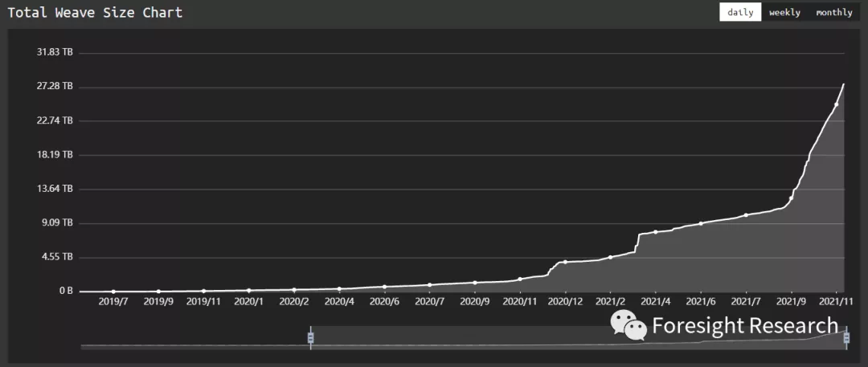Click the Total Weave Size Chart title

[95, 12]
